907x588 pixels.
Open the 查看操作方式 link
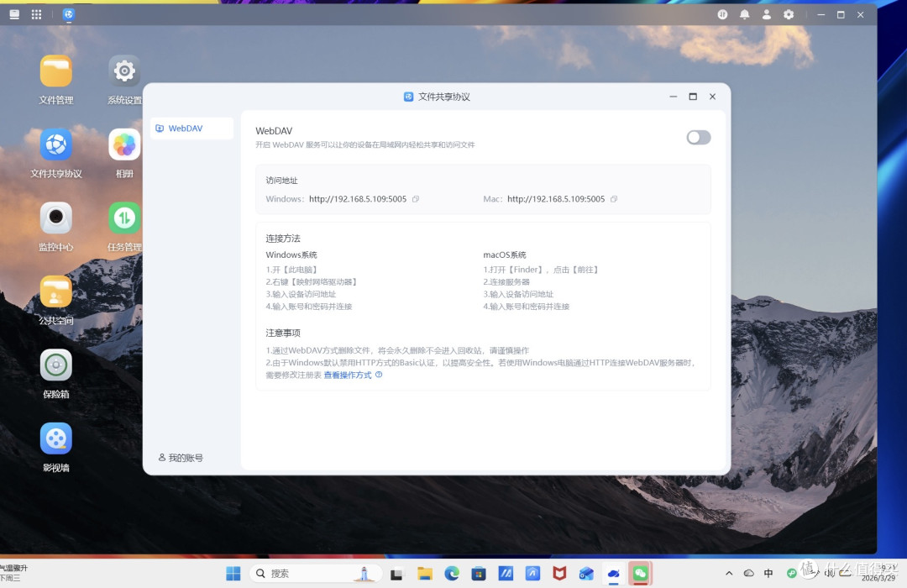click(348, 375)
